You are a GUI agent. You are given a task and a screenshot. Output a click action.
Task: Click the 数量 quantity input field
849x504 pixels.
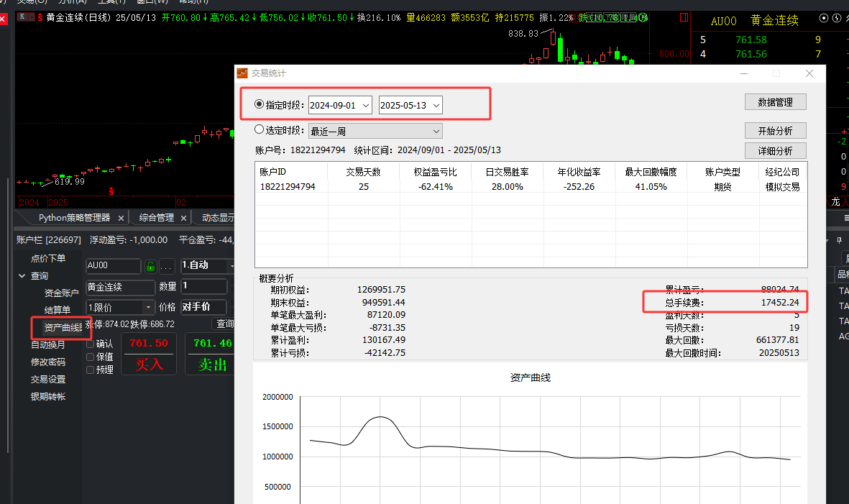(203, 286)
